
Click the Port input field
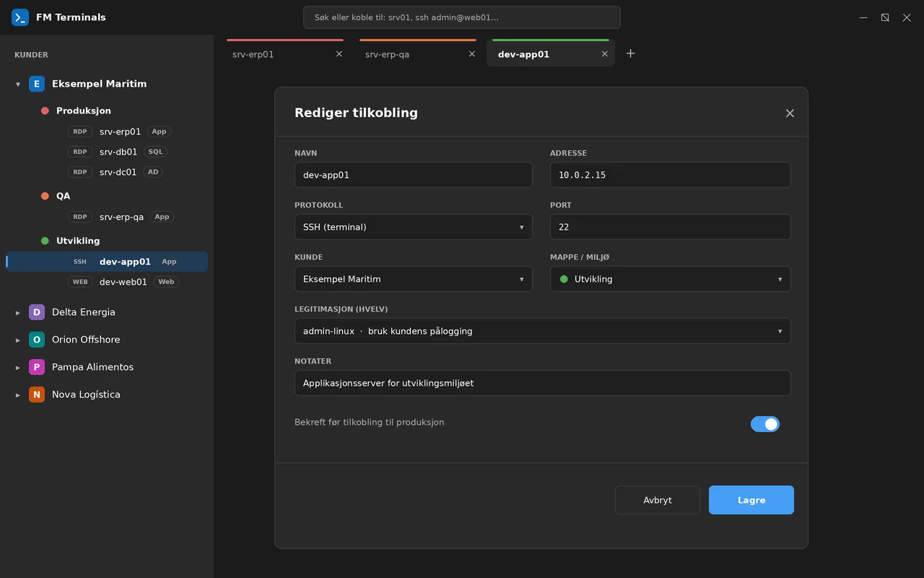click(670, 227)
